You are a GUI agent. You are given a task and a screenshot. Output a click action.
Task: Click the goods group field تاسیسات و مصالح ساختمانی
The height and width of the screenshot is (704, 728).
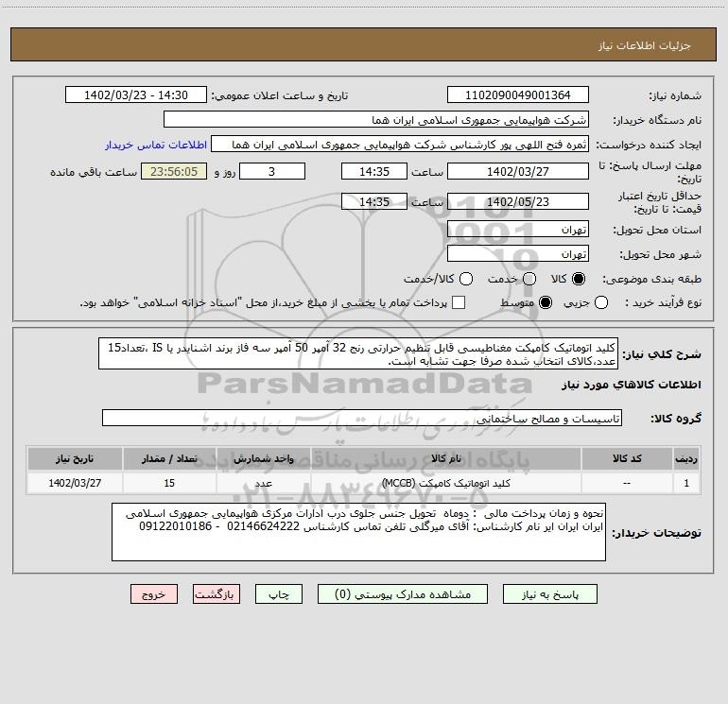[362, 418]
